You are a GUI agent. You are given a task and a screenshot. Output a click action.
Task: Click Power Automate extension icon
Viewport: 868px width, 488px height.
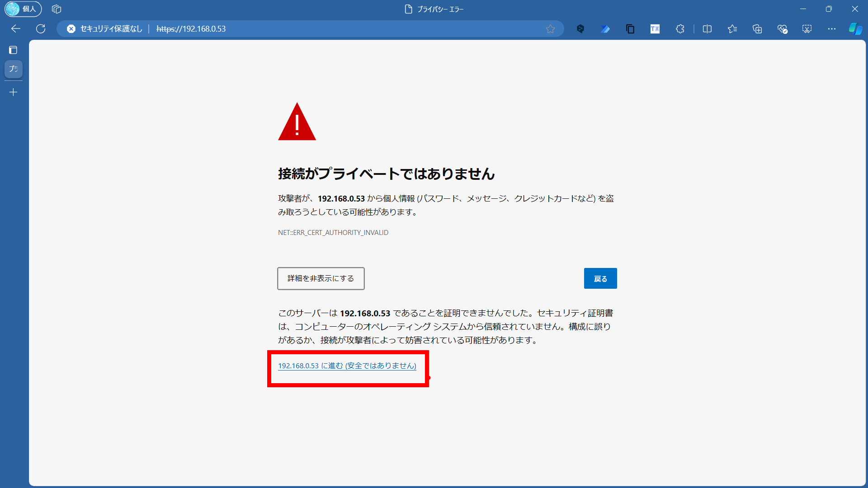[x=605, y=29]
